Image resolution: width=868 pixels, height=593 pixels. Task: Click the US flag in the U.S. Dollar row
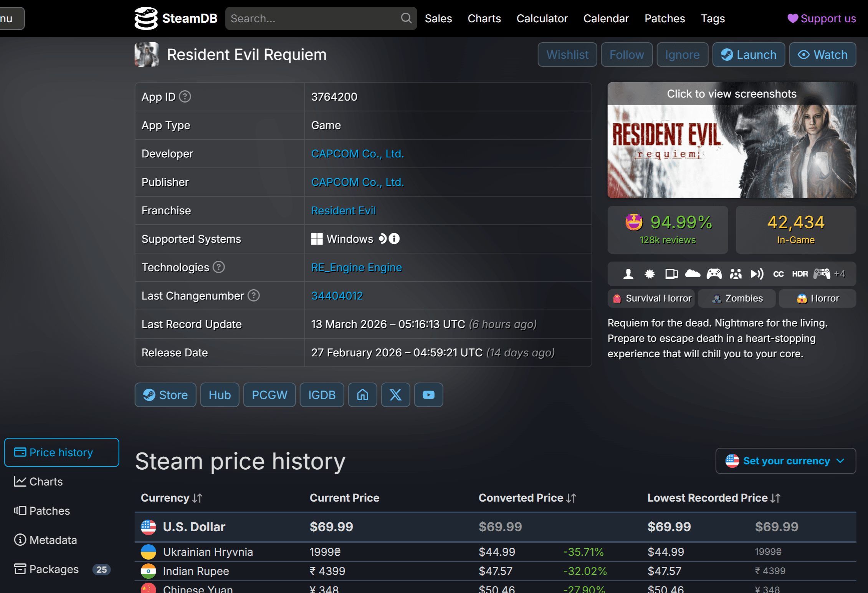[x=149, y=527]
